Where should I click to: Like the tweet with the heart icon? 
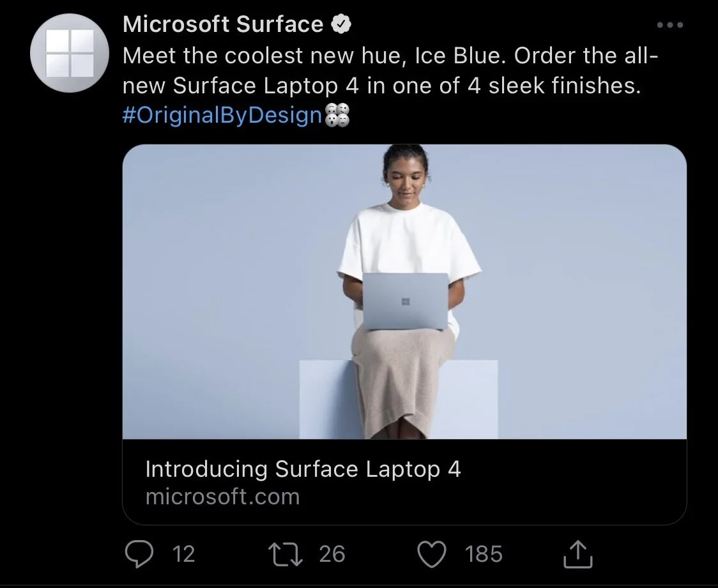pos(431,553)
